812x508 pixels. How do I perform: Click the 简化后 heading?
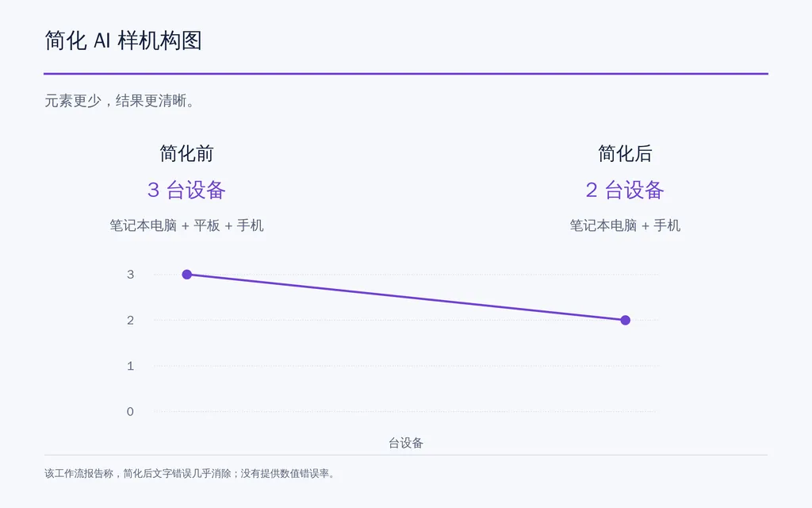point(625,153)
